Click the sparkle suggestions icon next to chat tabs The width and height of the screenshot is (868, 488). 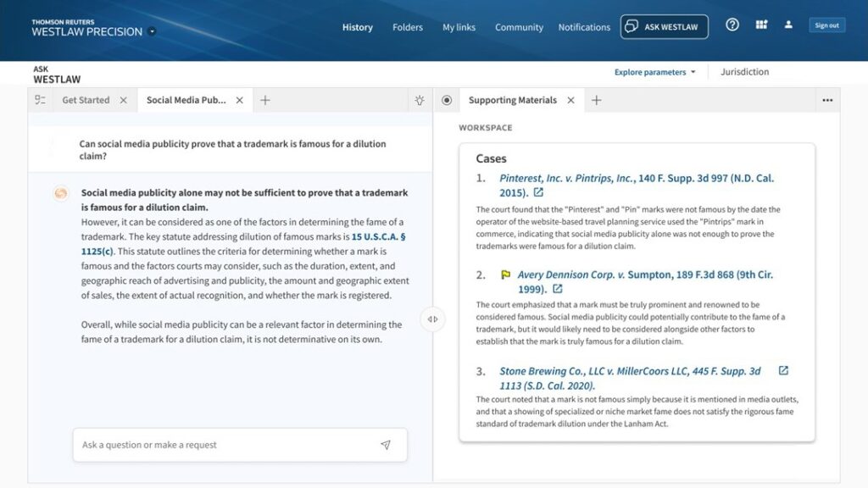[x=419, y=100]
